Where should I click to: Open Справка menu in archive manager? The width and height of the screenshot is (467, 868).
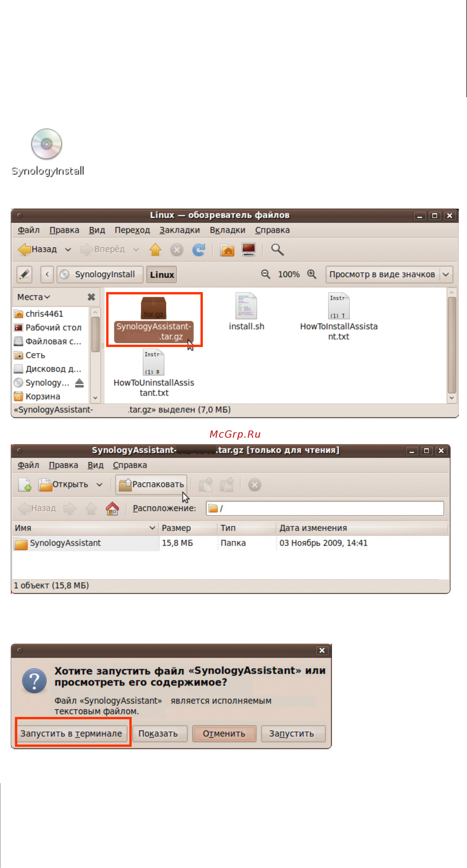[x=130, y=465]
